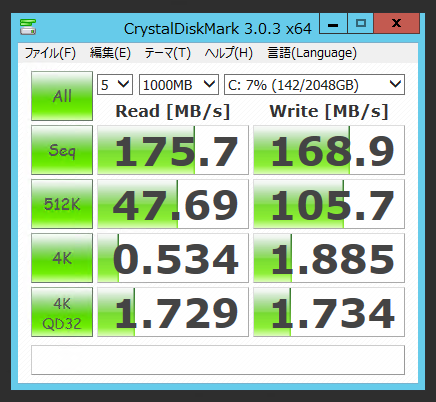436x402 pixels.
Task: Expand the test size dropdown showing 1000MB
Action: [x=179, y=85]
